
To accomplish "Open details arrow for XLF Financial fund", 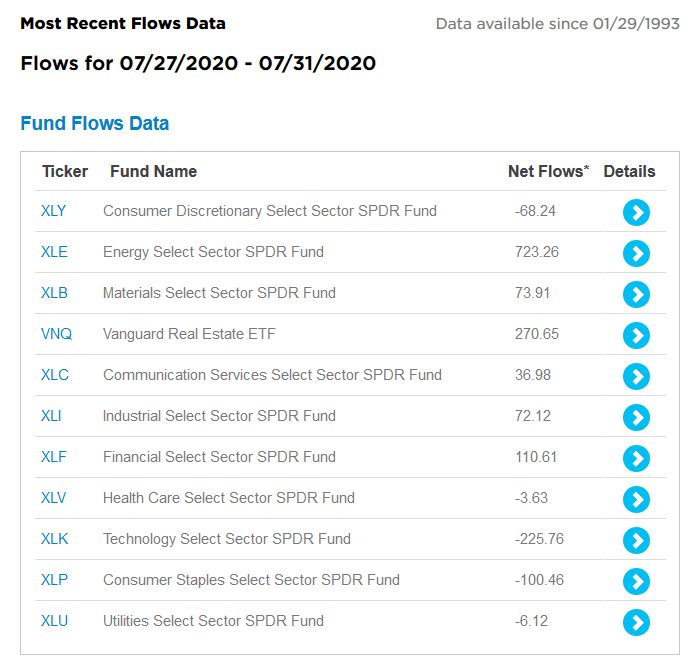I will point(636,458).
